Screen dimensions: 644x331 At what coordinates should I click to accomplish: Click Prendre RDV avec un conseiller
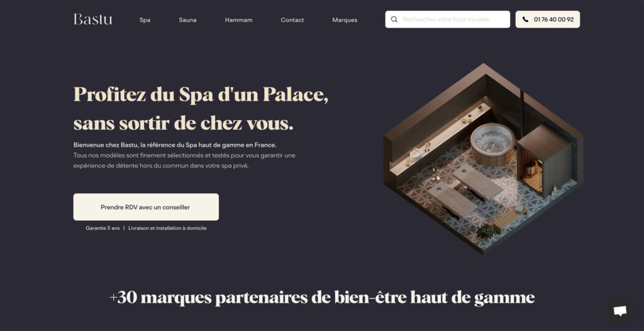[146, 207]
